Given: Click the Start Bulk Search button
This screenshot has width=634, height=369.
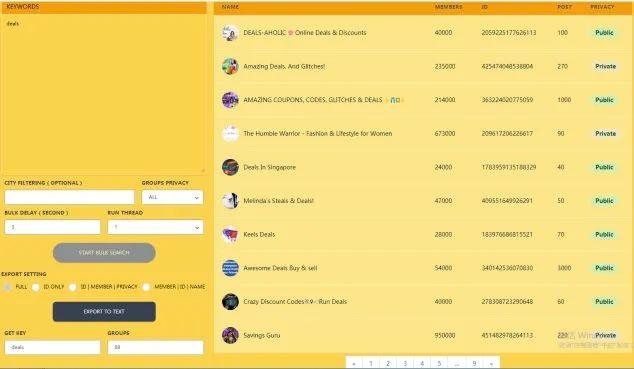Looking at the screenshot, I should pos(104,253).
